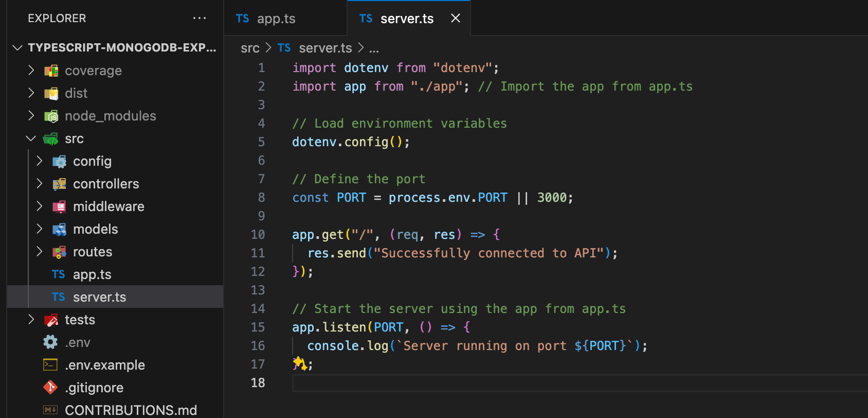The height and width of the screenshot is (418, 868).
Task: Click the "// Define the port" comment
Action: [359, 179]
